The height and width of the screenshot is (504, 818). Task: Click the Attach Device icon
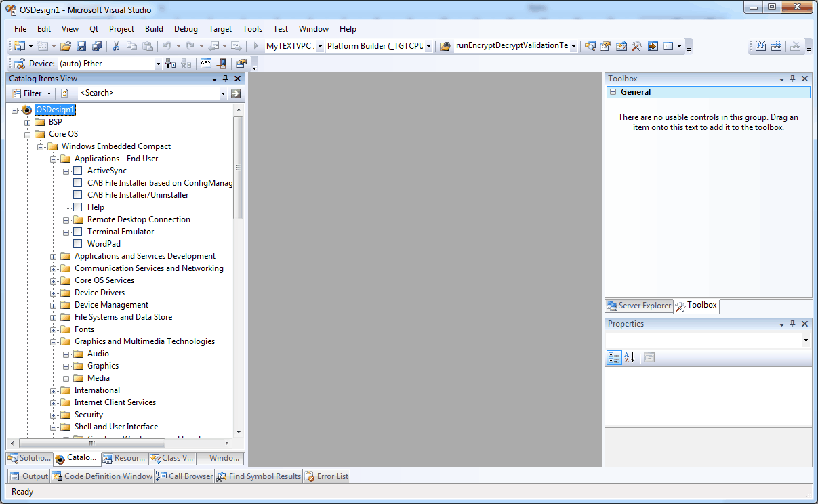coord(171,64)
